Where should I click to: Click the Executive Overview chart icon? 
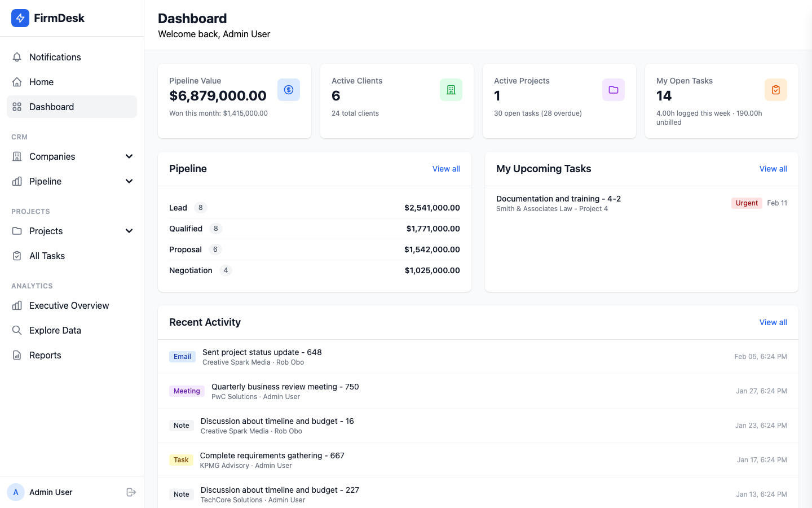tap(17, 305)
